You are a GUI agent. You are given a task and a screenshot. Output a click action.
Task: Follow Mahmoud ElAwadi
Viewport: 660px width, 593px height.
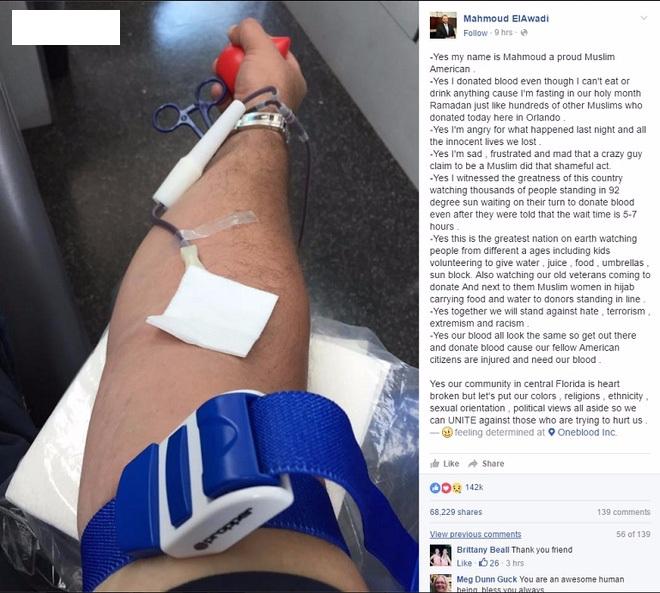click(475, 33)
